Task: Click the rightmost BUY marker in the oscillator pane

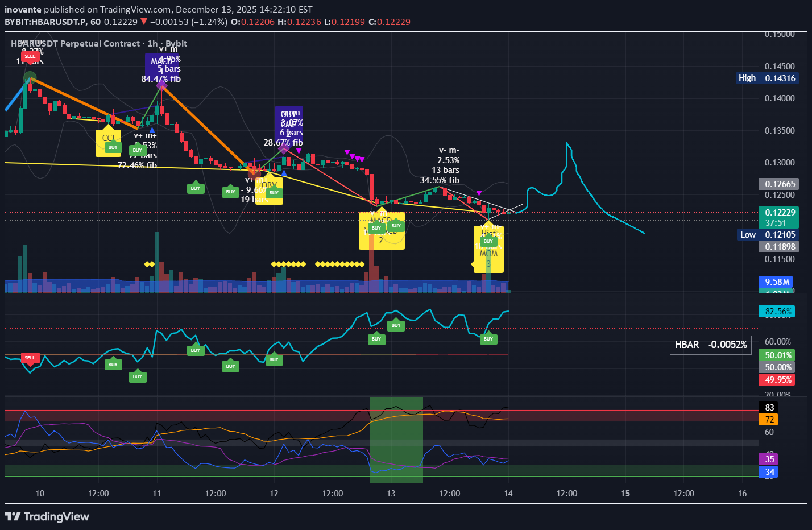Action: coord(488,339)
